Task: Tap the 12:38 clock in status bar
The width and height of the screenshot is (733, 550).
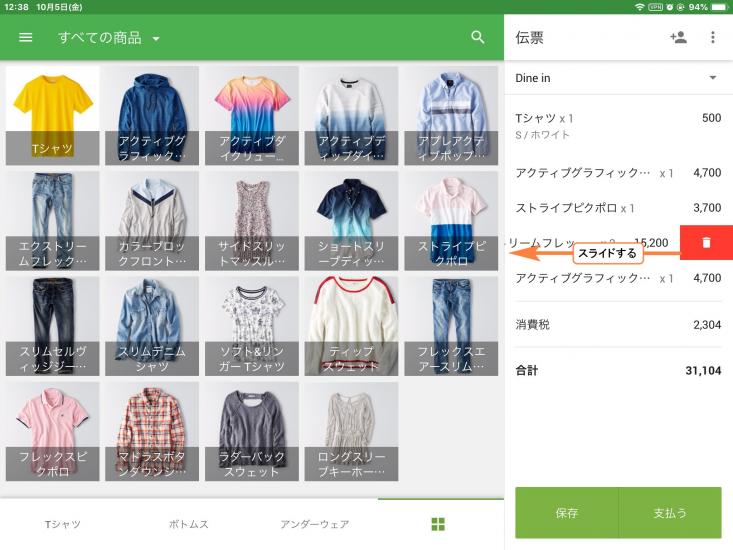Action: (x=16, y=7)
